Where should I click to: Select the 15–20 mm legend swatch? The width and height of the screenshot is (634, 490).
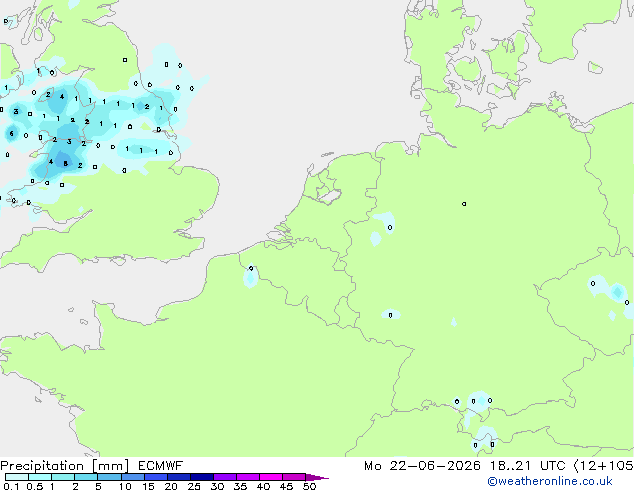point(156,477)
